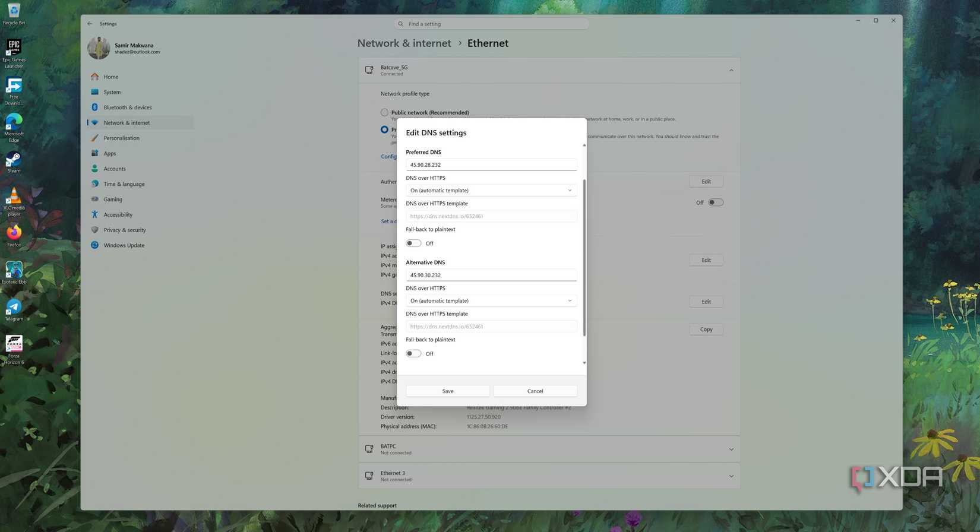The width and height of the screenshot is (980, 532).
Task: Open Alternative DNS over HTTPS dropdown
Action: pyautogui.click(x=491, y=301)
